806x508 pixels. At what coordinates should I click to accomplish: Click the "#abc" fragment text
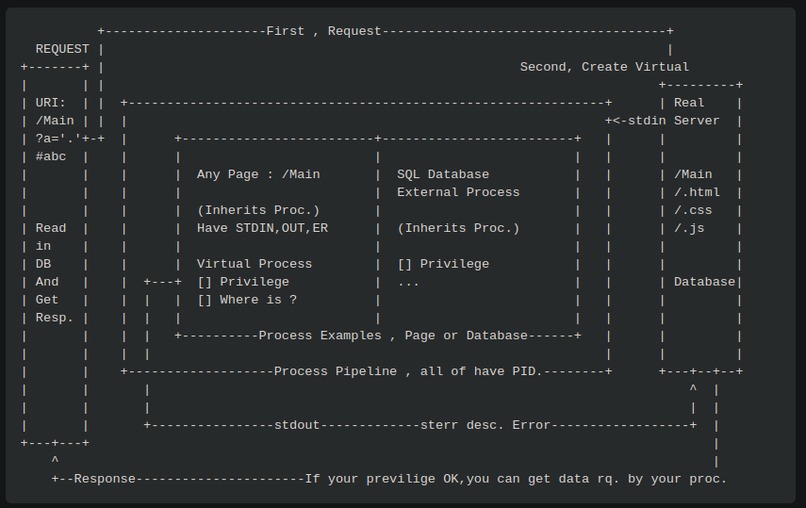coord(50,157)
